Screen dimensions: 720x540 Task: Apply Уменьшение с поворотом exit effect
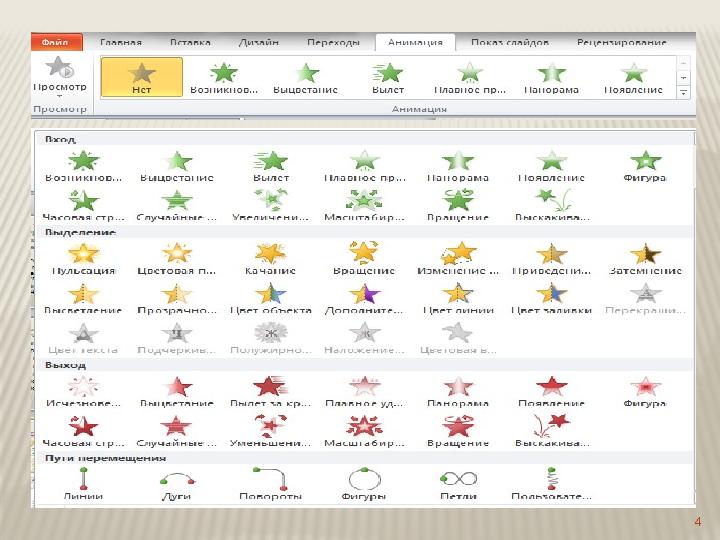click(270, 432)
